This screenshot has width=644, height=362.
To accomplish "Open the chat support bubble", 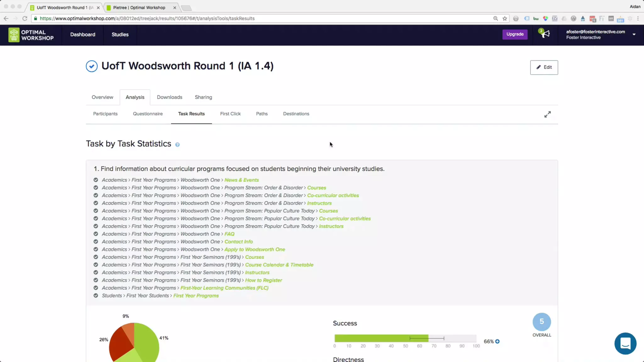I will (625, 343).
